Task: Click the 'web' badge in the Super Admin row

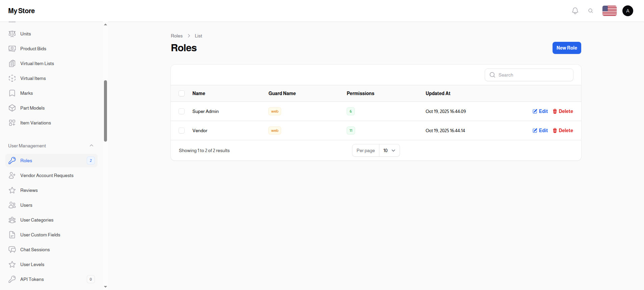Action: pyautogui.click(x=275, y=111)
